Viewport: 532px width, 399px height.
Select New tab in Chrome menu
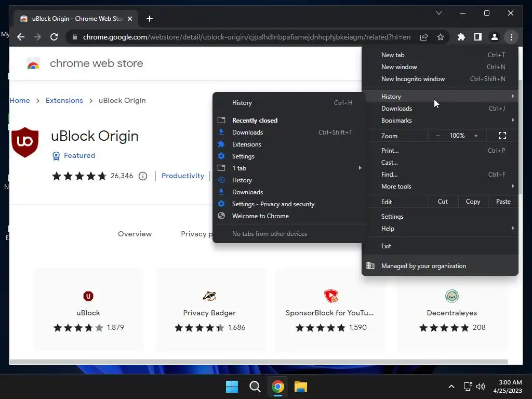coord(440,55)
